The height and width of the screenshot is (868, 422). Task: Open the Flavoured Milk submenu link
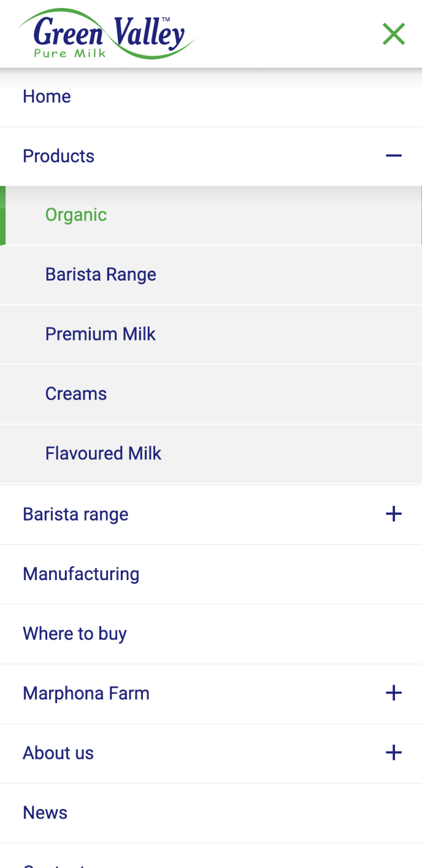click(103, 454)
